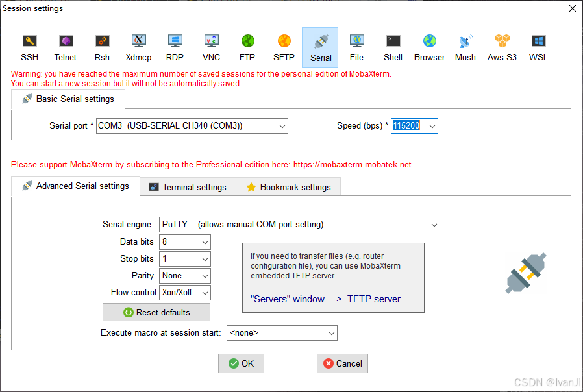Choose the VNC session icon
Image resolution: width=583 pixels, height=392 pixels.
tap(211, 48)
